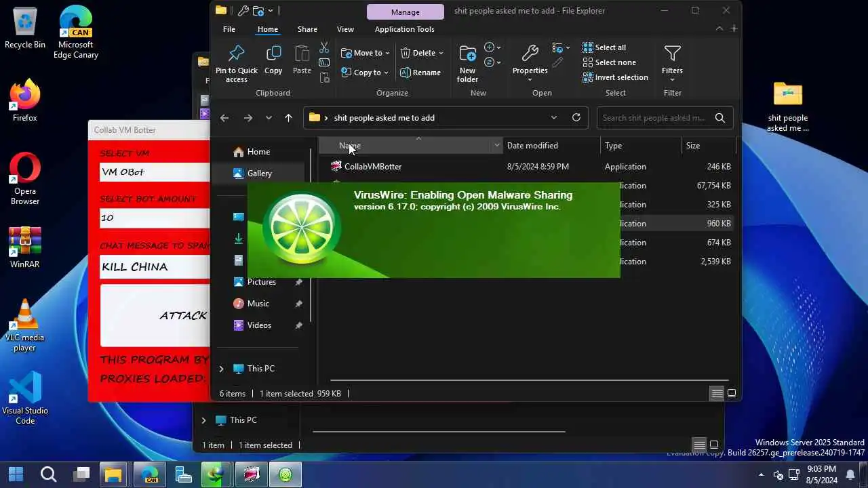
Task: Click the search magnifier icon in Explorer
Action: click(720, 118)
